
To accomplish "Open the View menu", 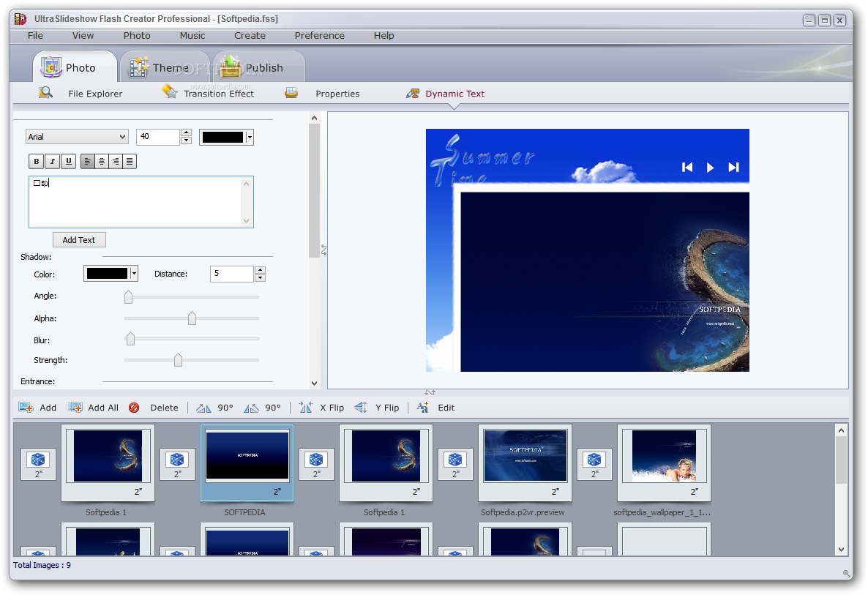I will pyautogui.click(x=83, y=35).
